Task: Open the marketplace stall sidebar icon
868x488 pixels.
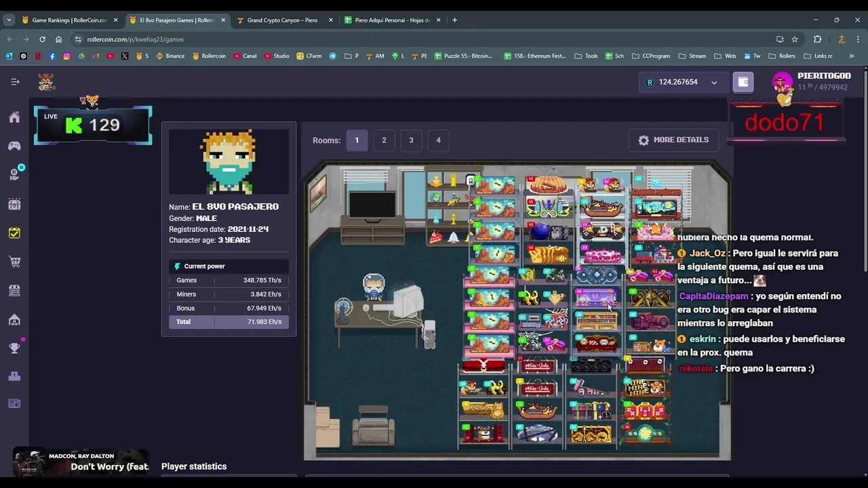Action: coord(14,290)
